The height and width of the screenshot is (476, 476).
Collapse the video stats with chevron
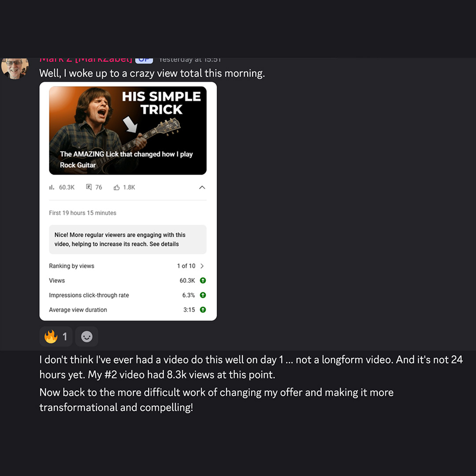click(202, 187)
